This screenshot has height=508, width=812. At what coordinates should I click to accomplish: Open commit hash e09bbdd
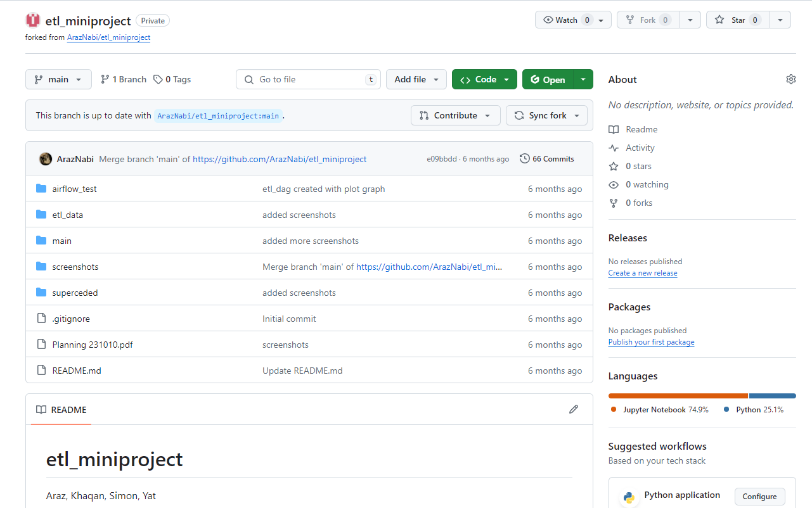tap(441, 159)
